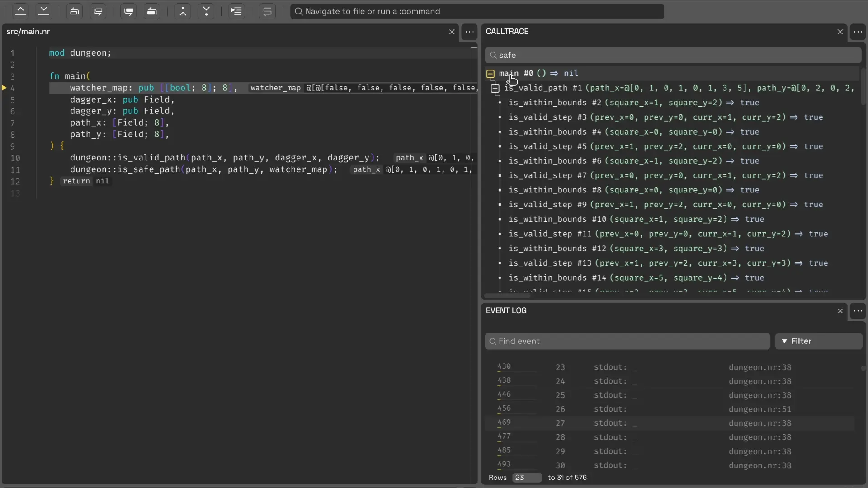Click the Navigate to file command bar

[x=477, y=11]
